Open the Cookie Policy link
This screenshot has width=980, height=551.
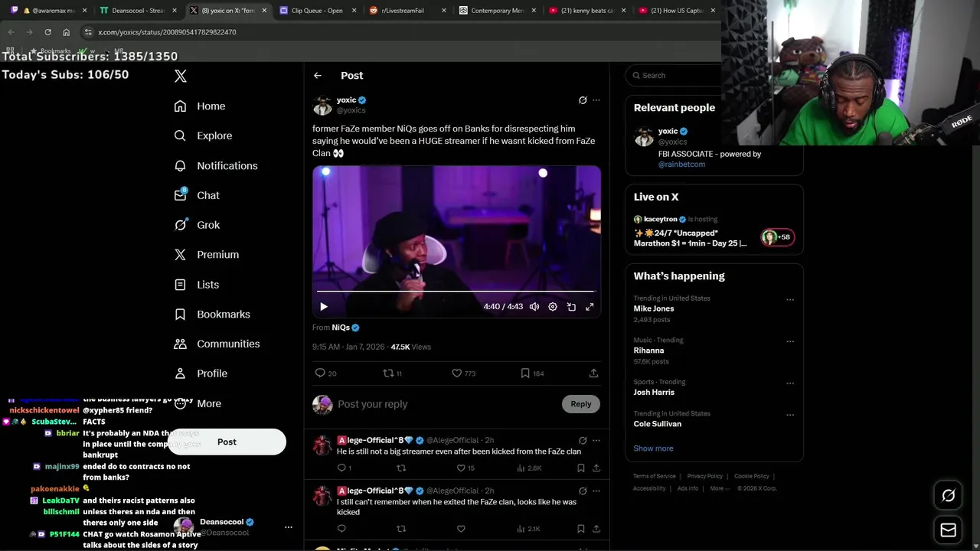pyautogui.click(x=751, y=476)
